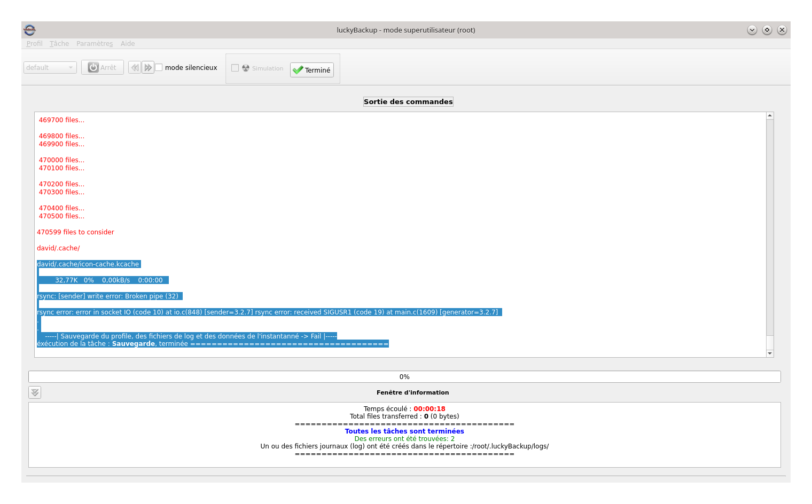The width and height of the screenshot is (812, 504).
Task: Toggle the mode silencieux checkbox
Action: coord(159,67)
